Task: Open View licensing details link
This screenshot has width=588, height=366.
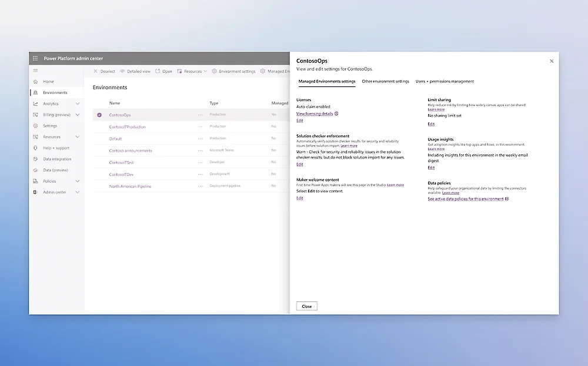Action: coord(314,113)
